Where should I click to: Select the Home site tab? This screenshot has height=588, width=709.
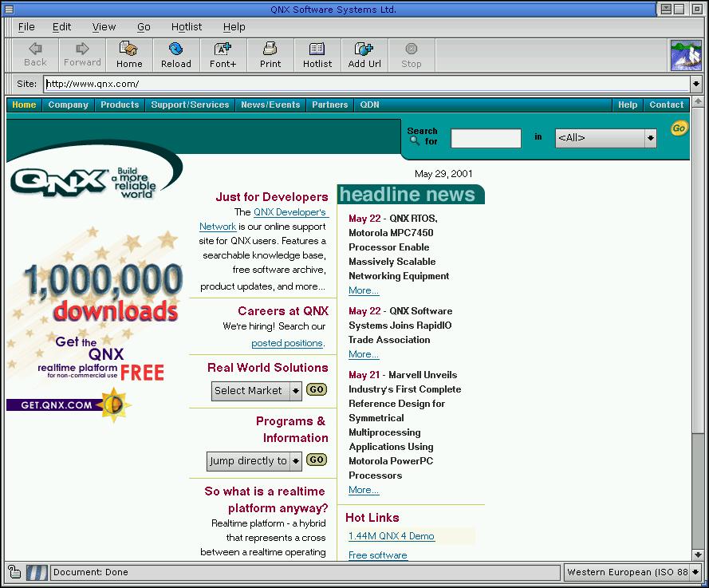24,105
